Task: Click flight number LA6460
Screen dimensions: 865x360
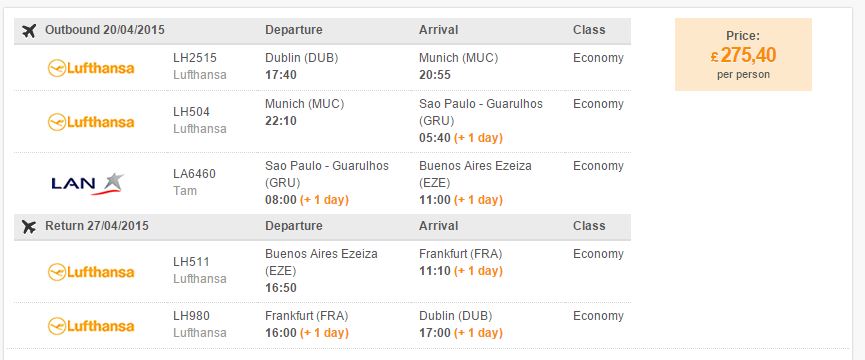Action: click(194, 174)
